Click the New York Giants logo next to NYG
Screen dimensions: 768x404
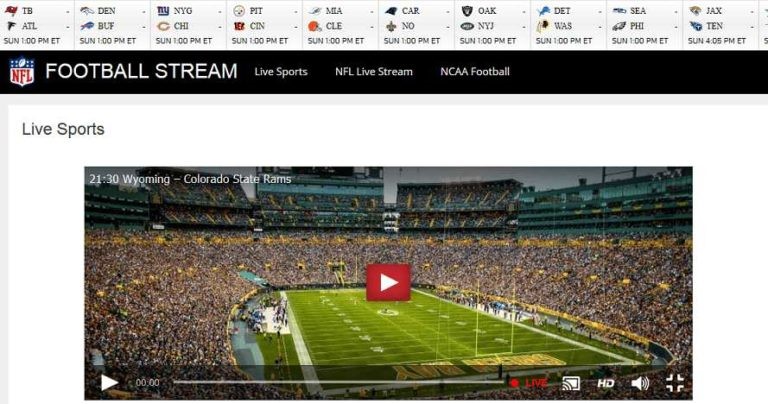pyautogui.click(x=163, y=11)
